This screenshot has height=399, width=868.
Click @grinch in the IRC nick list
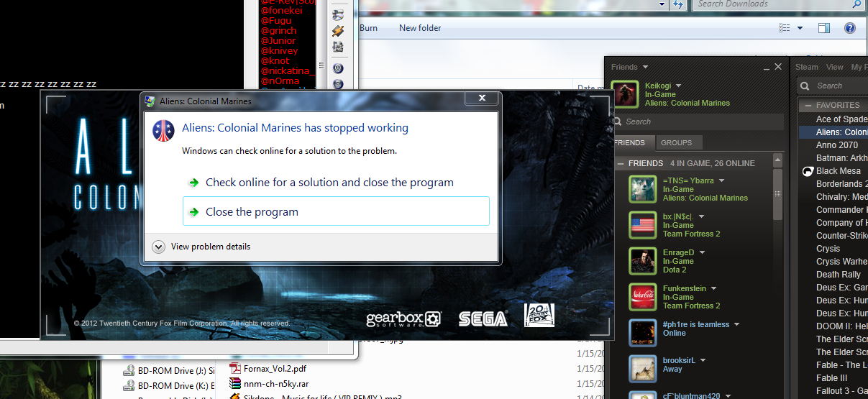[x=278, y=31]
